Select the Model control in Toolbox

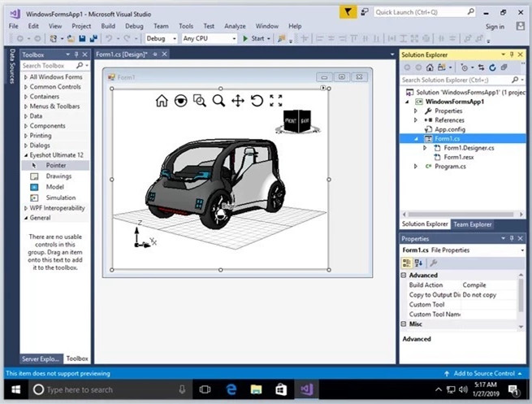click(55, 187)
